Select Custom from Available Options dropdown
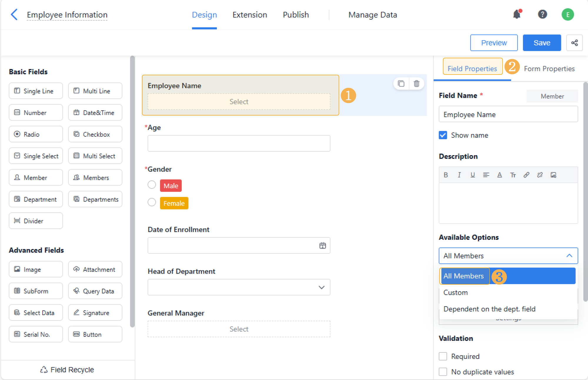Image resolution: width=588 pixels, height=380 pixels. click(456, 292)
